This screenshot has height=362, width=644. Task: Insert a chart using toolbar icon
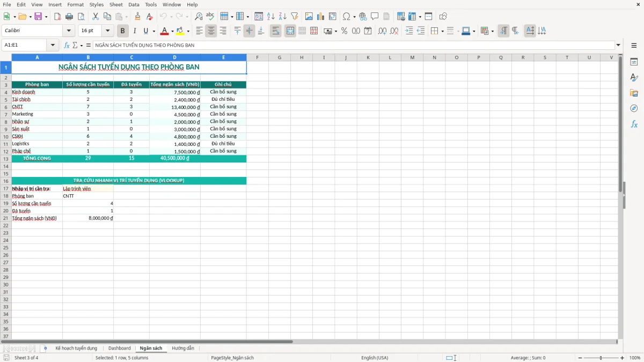(321, 17)
